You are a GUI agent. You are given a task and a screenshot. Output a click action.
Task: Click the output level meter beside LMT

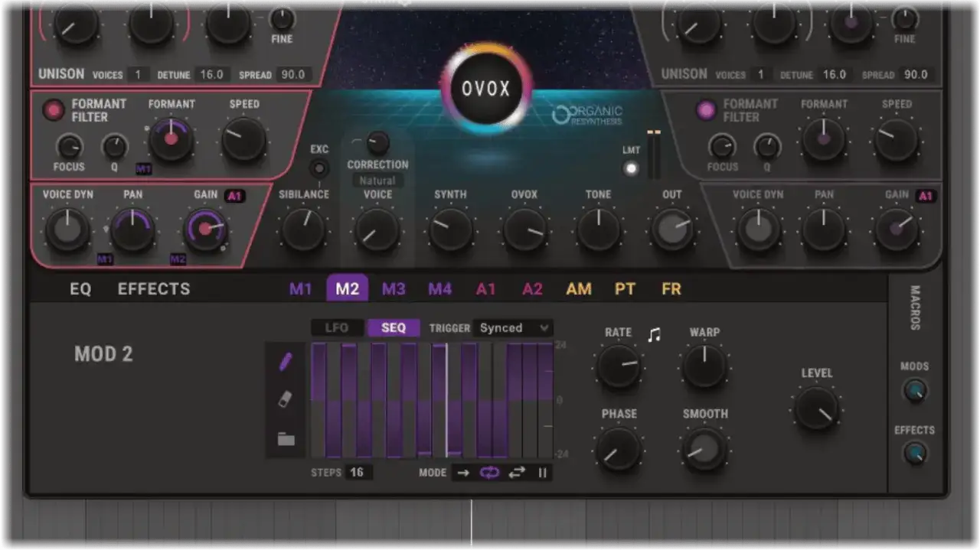point(653,154)
